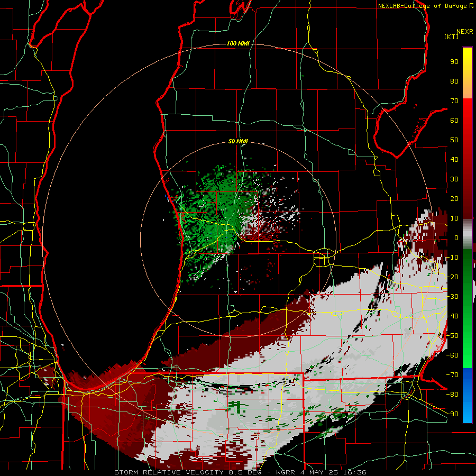Click the positive 60 knot scale label
Viewport: 476px width, 476px height.
[x=454, y=120]
